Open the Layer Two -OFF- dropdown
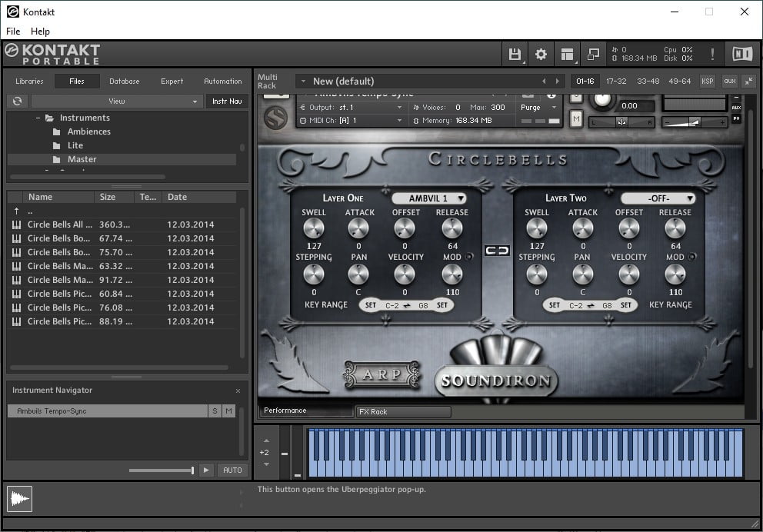 (x=658, y=198)
